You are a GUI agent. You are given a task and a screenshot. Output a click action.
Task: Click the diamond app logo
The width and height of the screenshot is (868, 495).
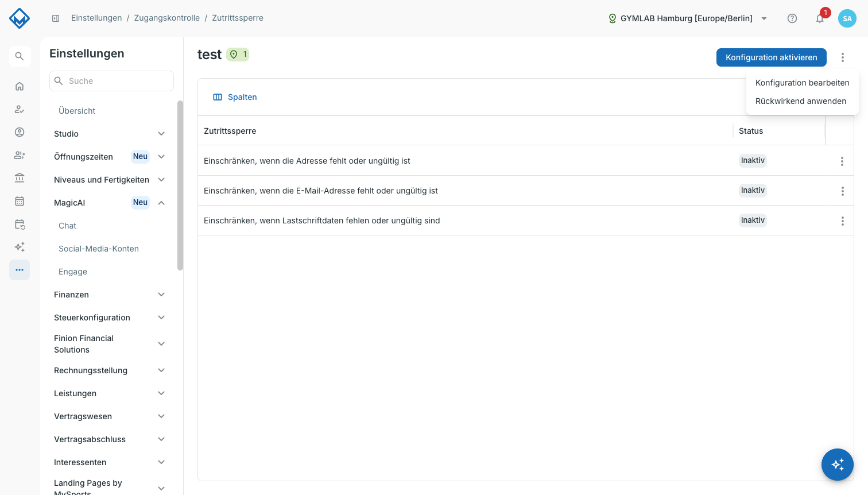(x=20, y=18)
